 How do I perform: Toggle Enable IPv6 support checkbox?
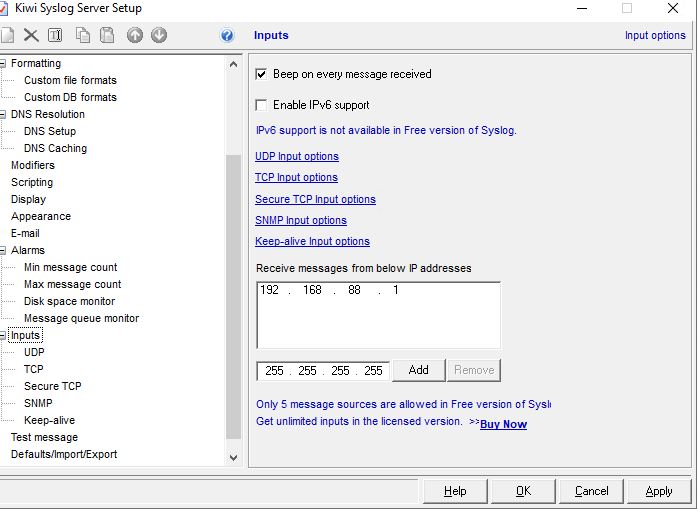click(261, 105)
